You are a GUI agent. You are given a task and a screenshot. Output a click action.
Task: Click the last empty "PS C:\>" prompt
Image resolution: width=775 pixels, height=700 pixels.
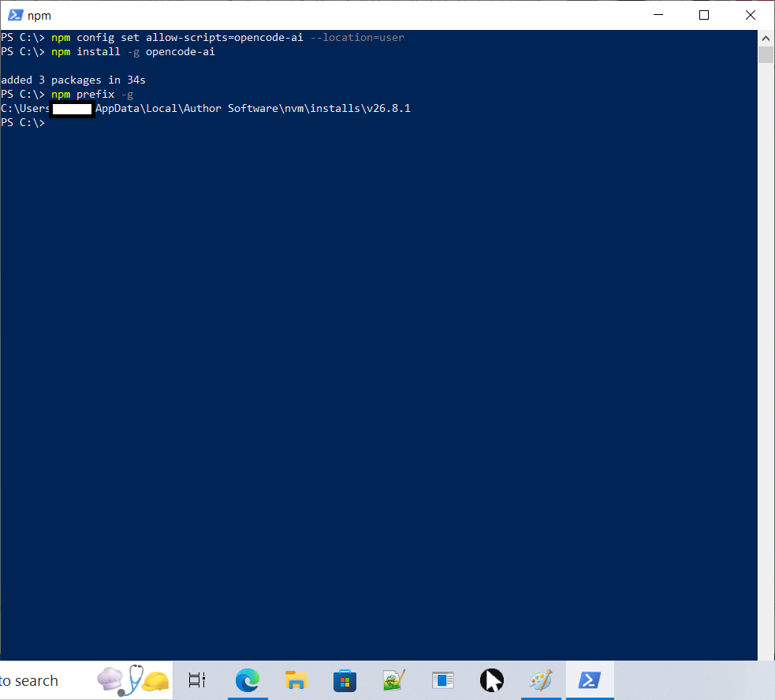[x=23, y=123]
